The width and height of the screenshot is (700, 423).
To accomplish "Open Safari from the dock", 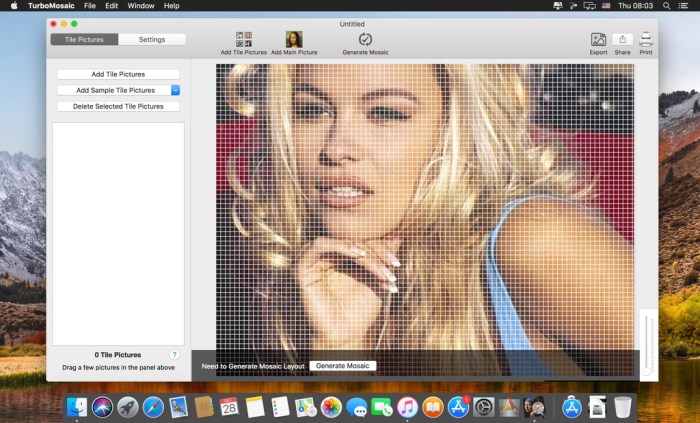I will coord(153,407).
